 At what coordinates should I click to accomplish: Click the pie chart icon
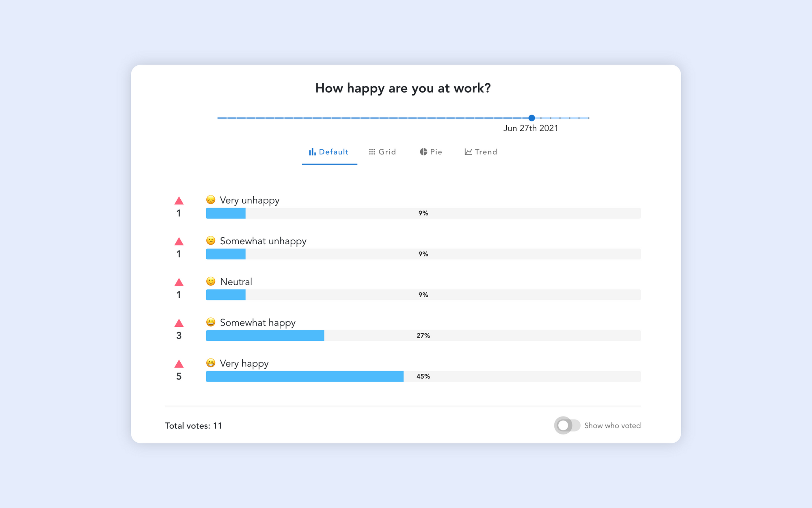(423, 152)
